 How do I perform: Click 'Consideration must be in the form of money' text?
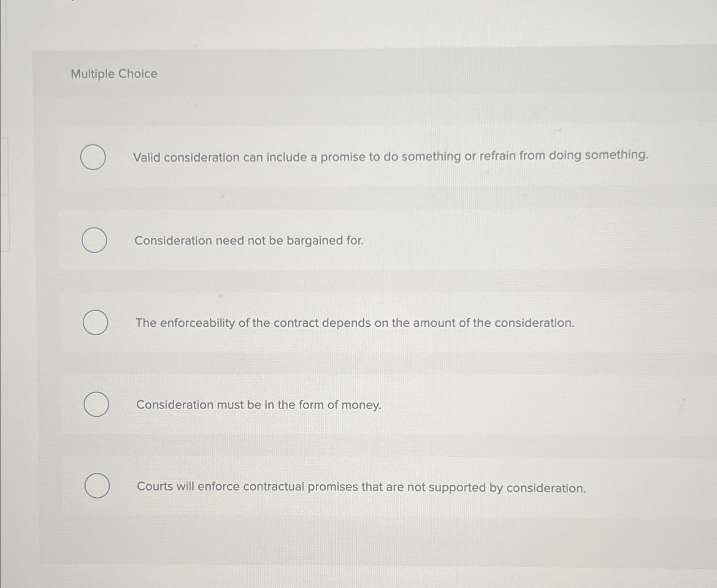tap(259, 404)
